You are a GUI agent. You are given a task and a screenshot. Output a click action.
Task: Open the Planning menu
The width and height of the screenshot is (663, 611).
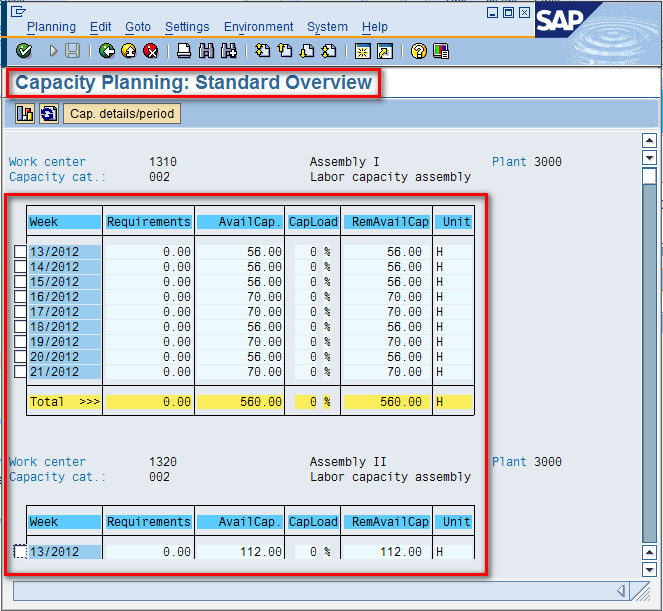(51, 27)
